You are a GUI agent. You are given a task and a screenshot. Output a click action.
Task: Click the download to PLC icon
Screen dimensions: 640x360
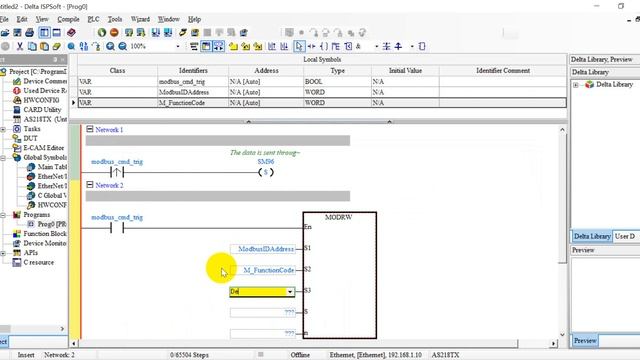156,33
